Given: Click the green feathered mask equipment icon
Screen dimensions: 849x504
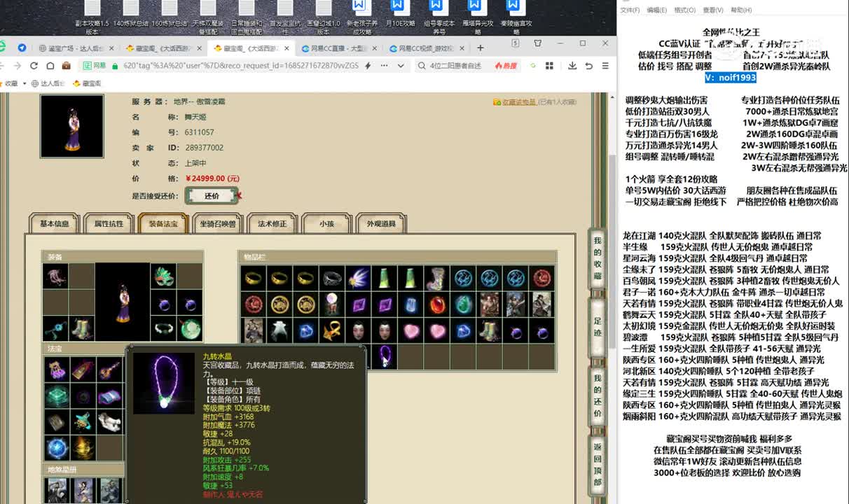Looking at the screenshot, I should pyautogui.click(x=163, y=276).
